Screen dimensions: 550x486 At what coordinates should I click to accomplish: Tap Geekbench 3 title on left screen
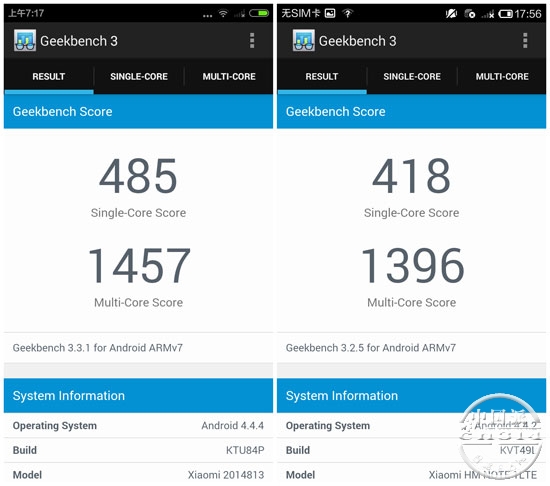point(79,41)
